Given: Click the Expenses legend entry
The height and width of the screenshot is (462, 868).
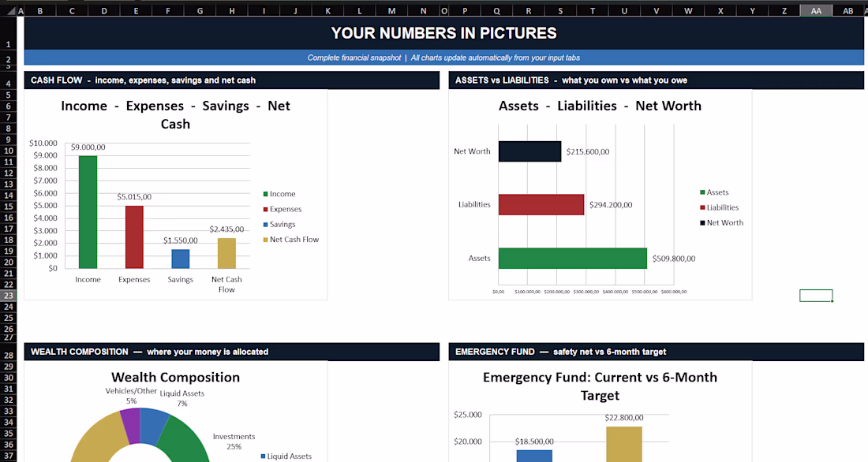Looking at the screenshot, I should (282, 209).
